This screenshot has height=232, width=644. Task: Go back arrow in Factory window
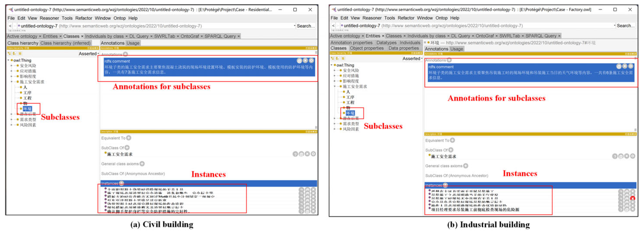pyautogui.click(x=333, y=25)
